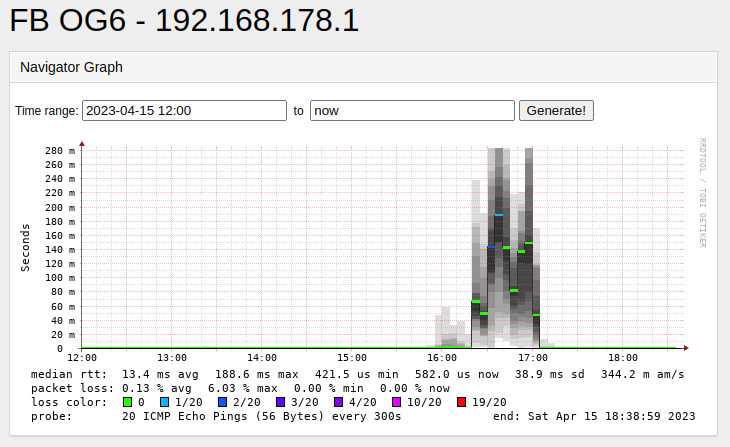Click the FB OG6 - 192.168.178.1 page title
The height and width of the screenshot is (447, 730).
coord(184,21)
